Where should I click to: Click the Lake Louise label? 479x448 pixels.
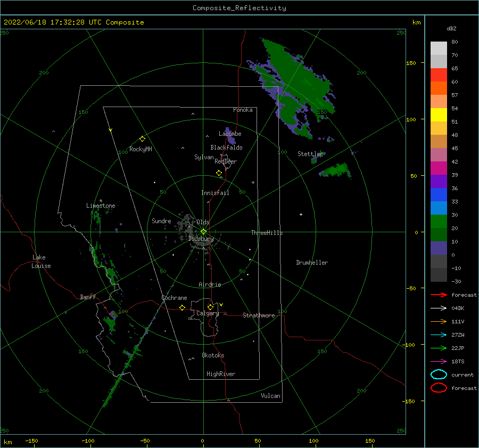pos(41,262)
